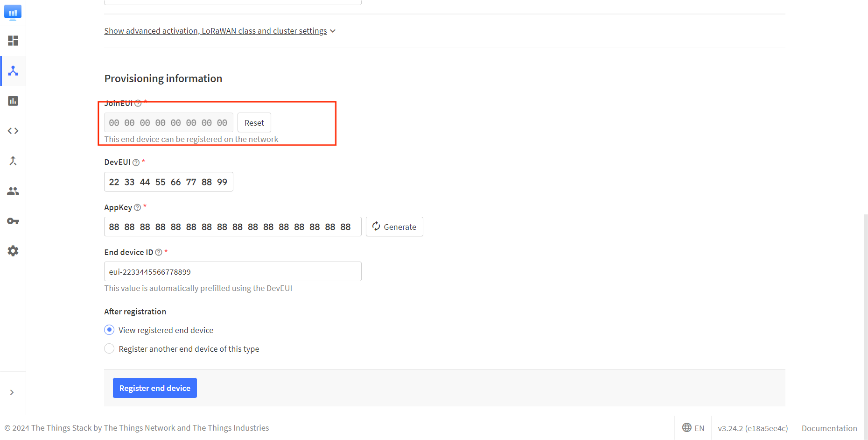Screen dimensions: 868x440
Task: Reset the JoinEUI value
Action: pos(254,123)
